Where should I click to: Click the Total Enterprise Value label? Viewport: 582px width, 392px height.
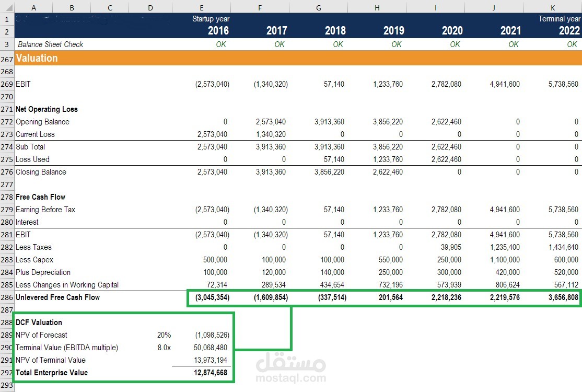(52, 373)
